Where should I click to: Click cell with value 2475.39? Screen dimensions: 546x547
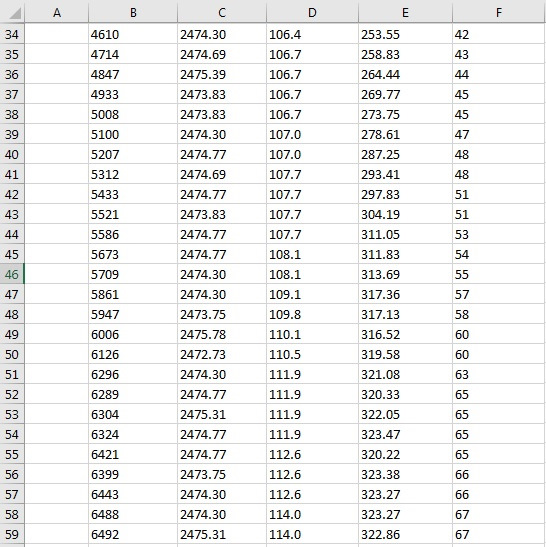[x=222, y=74]
